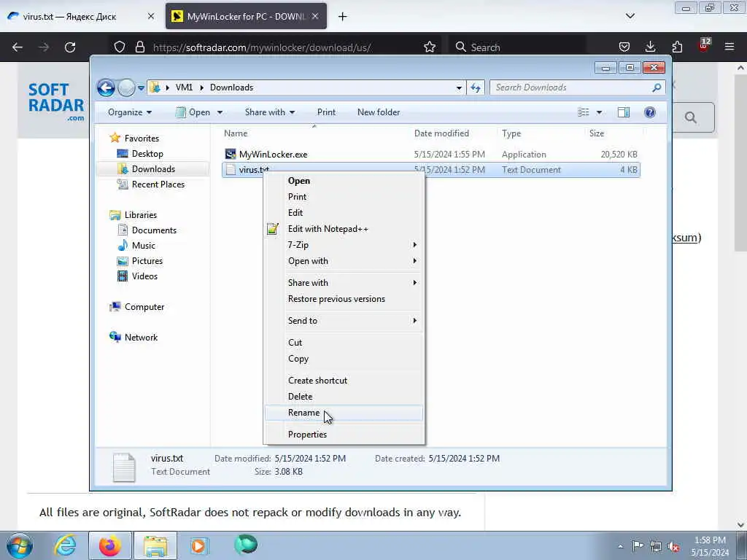Open Music library in sidebar
747x560 pixels.
tap(144, 246)
